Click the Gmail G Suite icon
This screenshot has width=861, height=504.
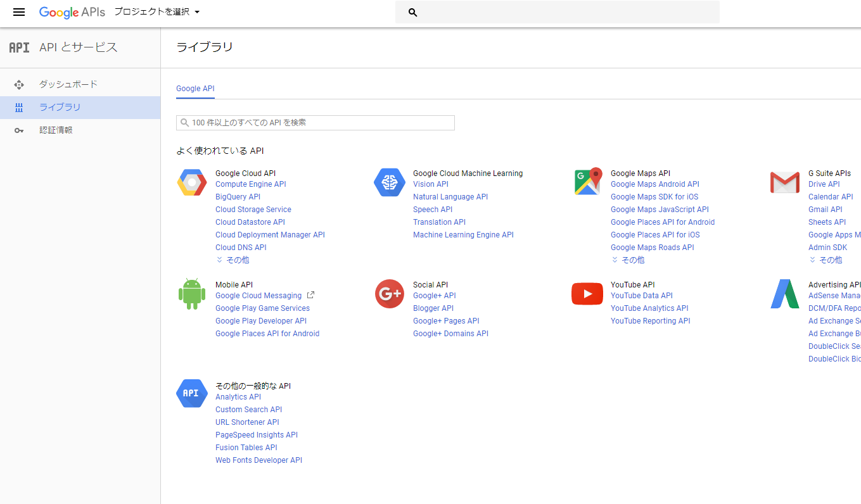coord(785,182)
